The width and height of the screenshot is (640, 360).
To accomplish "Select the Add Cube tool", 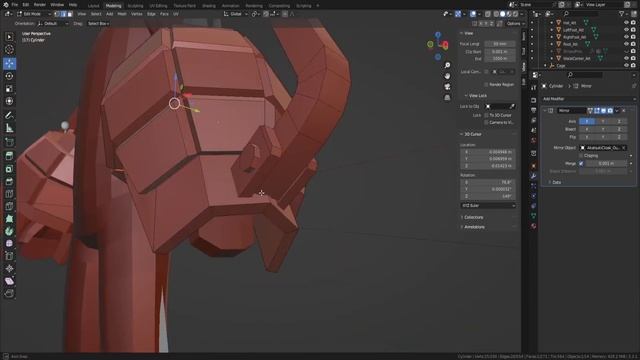I will click(9, 142).
